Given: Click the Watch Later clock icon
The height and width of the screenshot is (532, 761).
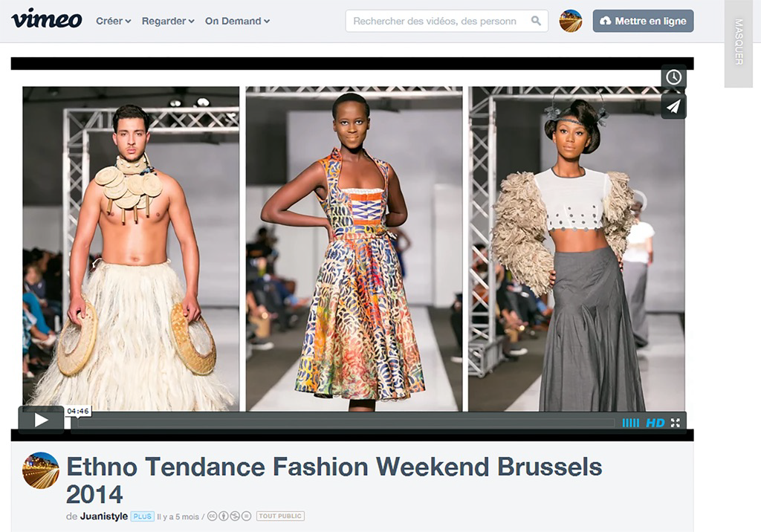Looking at the screenshot, I should [x=673, y=77].
